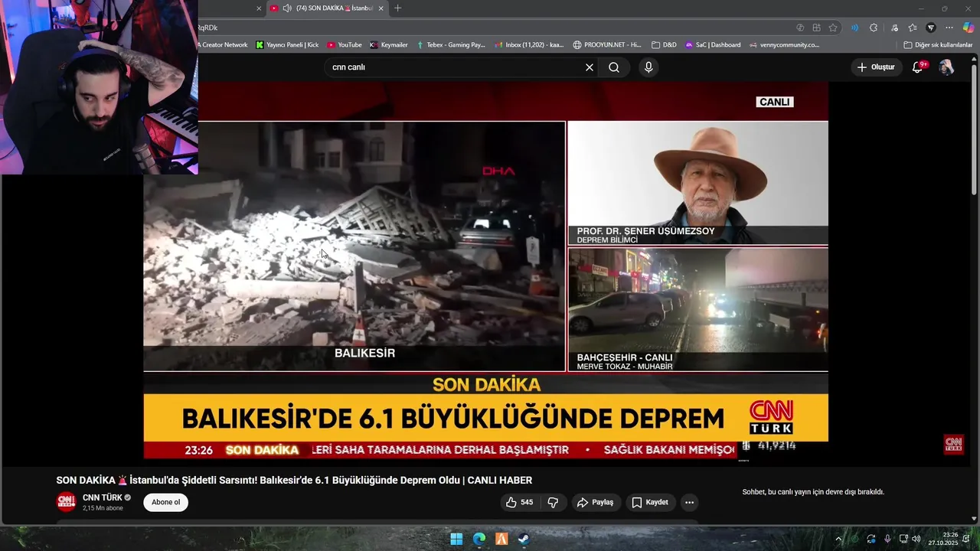Image resolution: width=980 pixels, height=551 pixels.
Task: Open the Keymailer bookmark
Action: point(389,45)
